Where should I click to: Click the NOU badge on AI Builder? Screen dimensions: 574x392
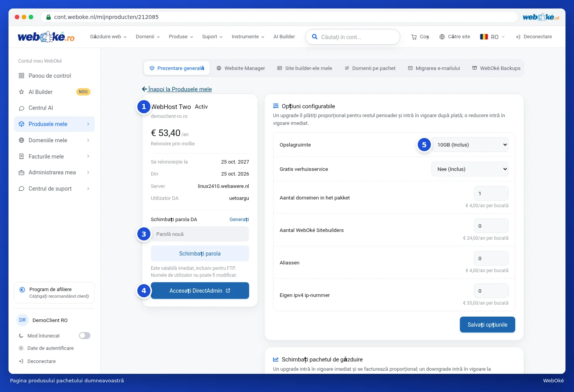[83, 92]
